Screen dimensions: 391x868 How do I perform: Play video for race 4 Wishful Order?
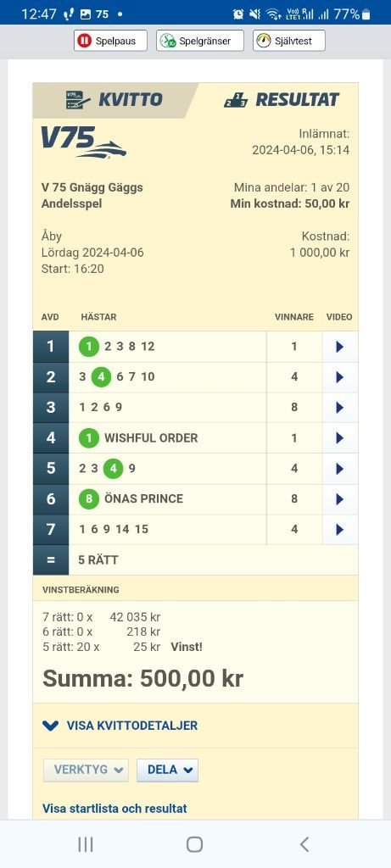340,438
